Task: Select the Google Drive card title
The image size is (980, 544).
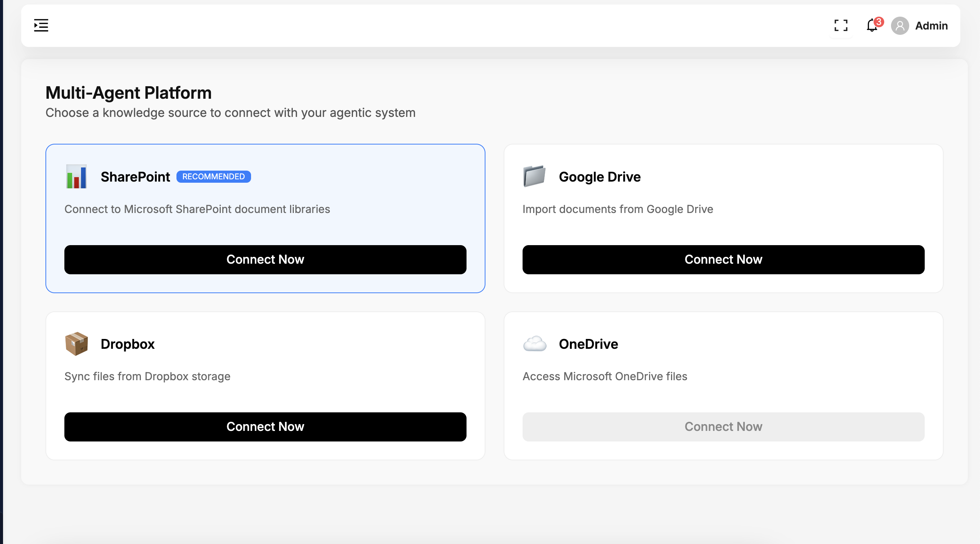Action: coord(599,177)
